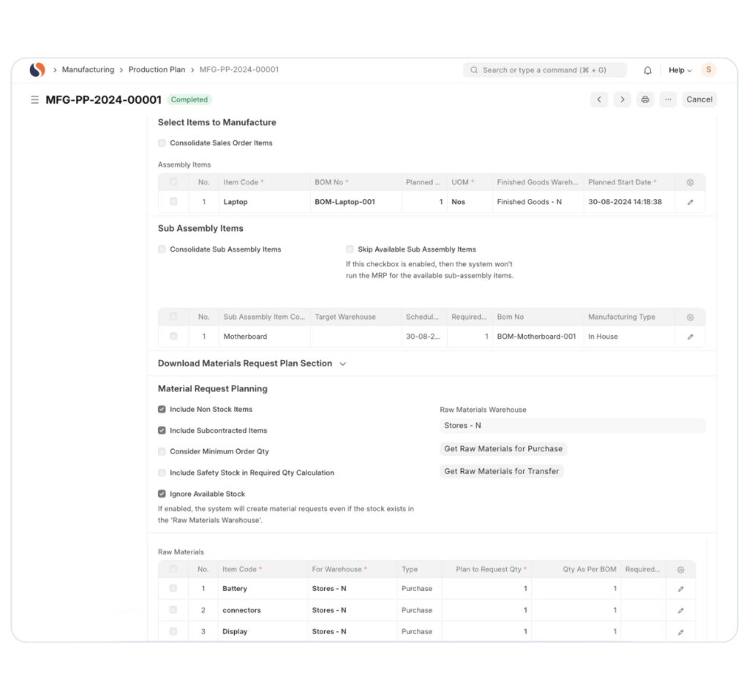Open Production Plan breadcrumb link

(x=157, y=69)
